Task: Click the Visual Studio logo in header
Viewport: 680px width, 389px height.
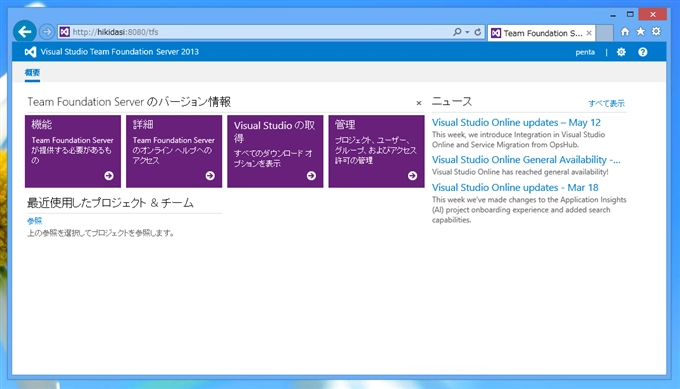Action: pos(30,52)
